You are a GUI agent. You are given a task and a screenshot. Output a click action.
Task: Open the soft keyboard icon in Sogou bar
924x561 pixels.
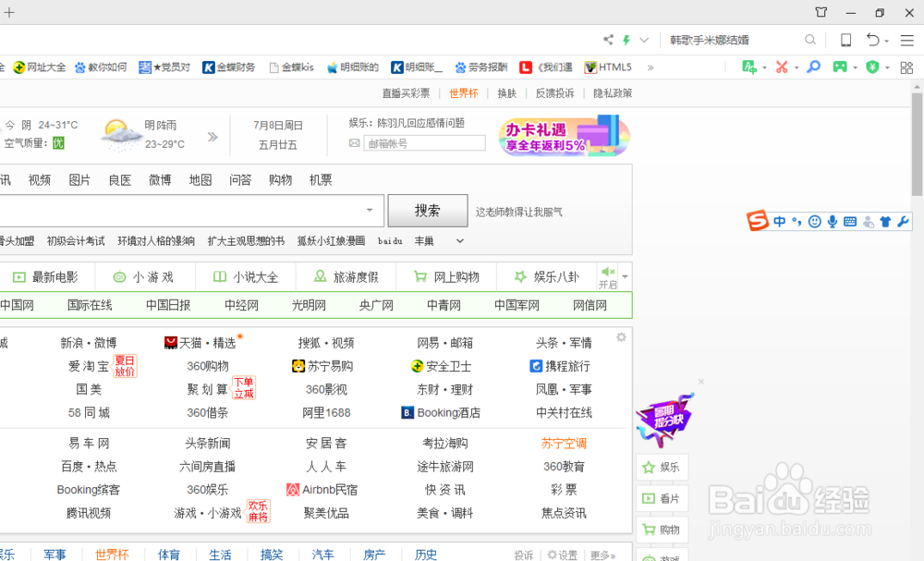850,222
